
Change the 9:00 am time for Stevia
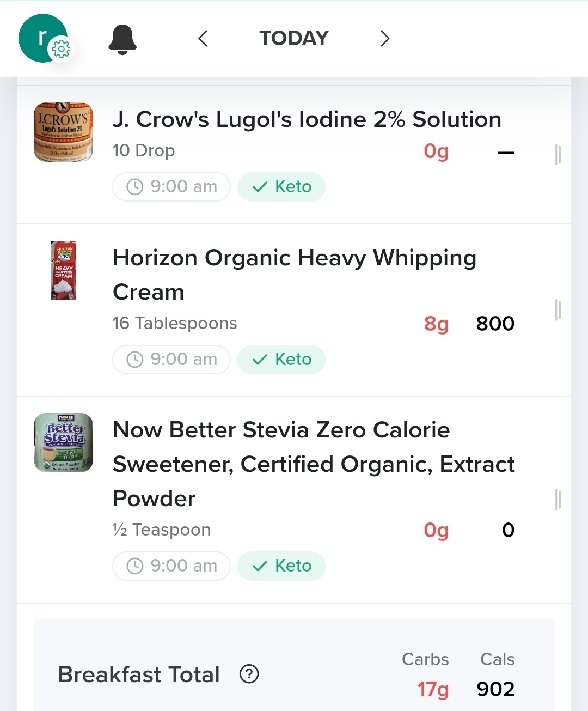[171, 566]
